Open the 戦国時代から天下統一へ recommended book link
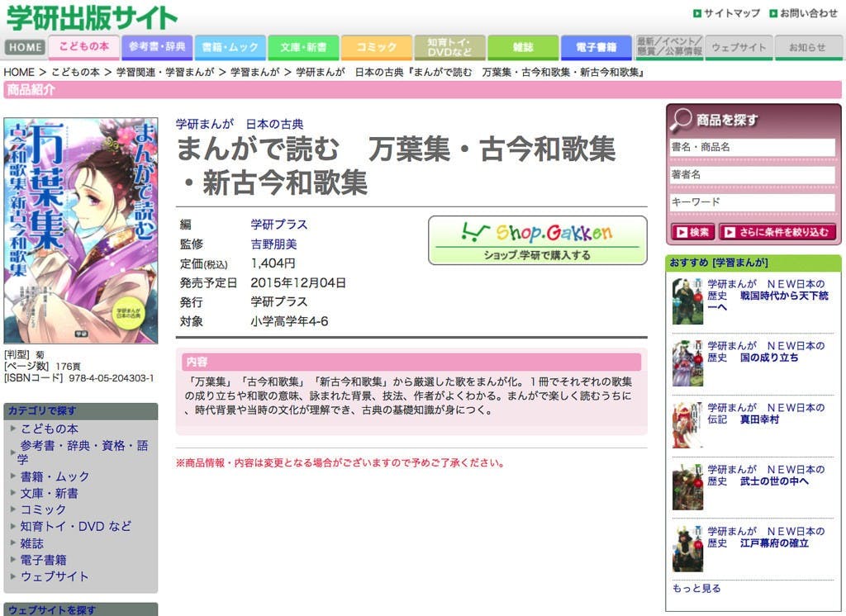Viewport: 846px width, 616px height. tap(768, 296)
